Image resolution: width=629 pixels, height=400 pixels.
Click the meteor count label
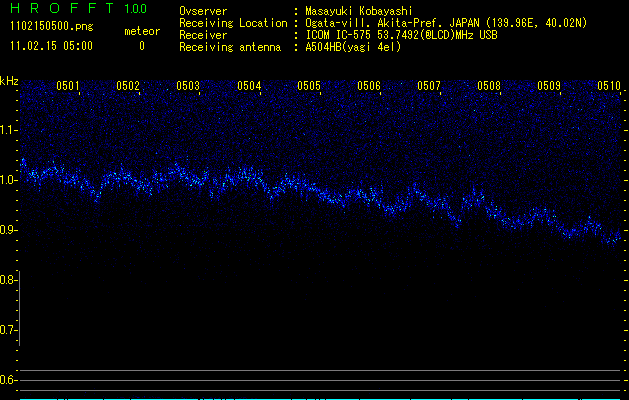(x=141, y=31)
